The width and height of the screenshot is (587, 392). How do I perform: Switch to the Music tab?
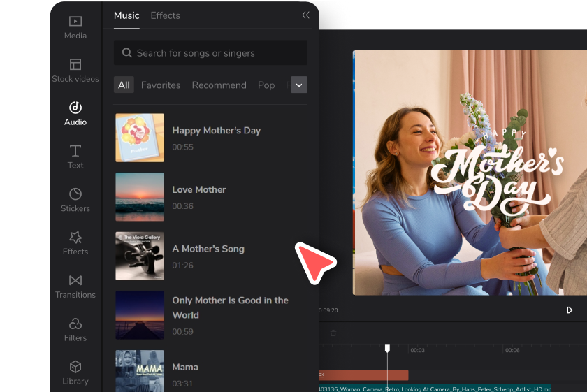tap(126, 15)
